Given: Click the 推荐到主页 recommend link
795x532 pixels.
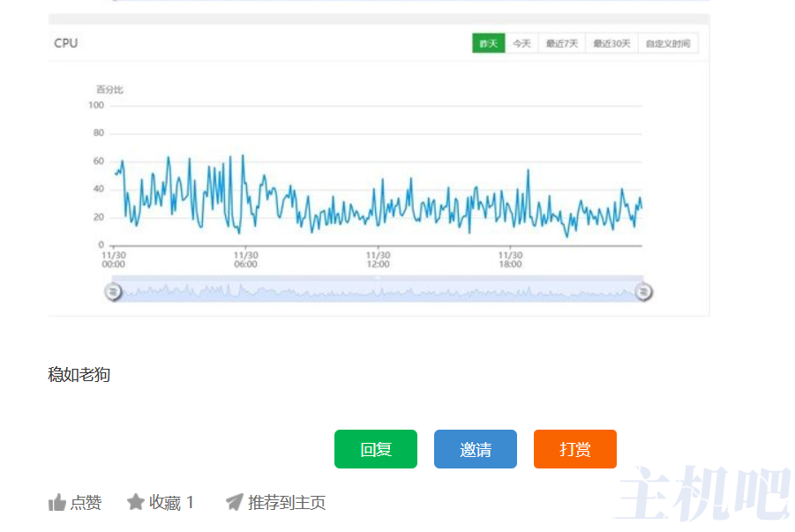Looking at the screenshot, I should click(287, 503).
